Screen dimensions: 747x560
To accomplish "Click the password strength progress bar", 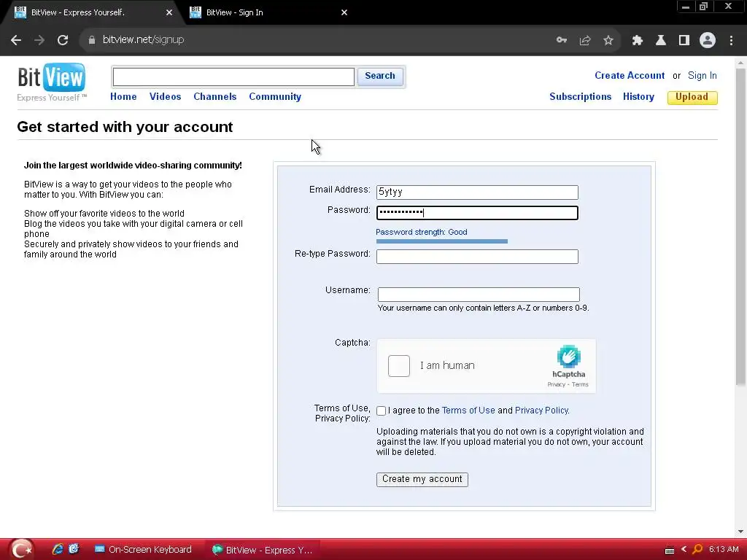I will [x=441, y=241].
